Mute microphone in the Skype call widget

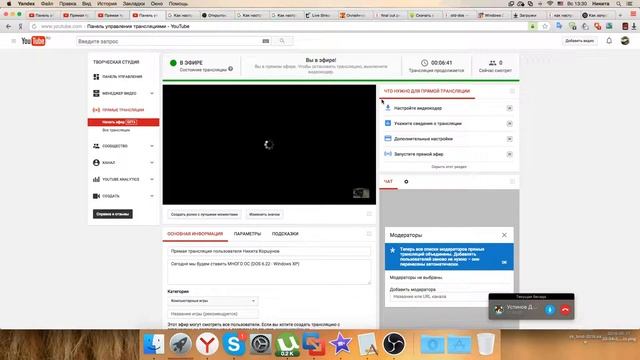(550, 309)
